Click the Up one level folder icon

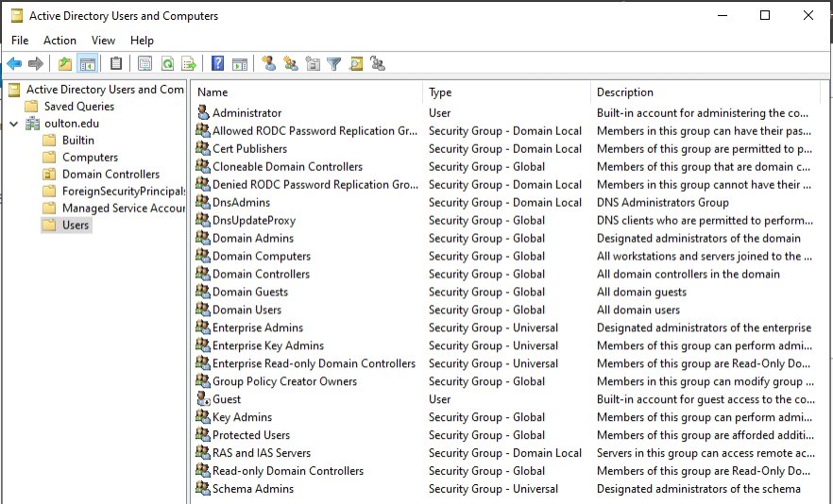(64, 64)
